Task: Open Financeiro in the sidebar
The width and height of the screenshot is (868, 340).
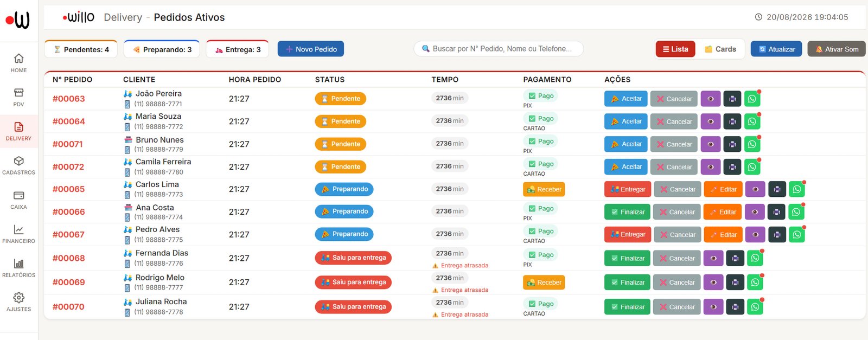Action: [18, 234]
